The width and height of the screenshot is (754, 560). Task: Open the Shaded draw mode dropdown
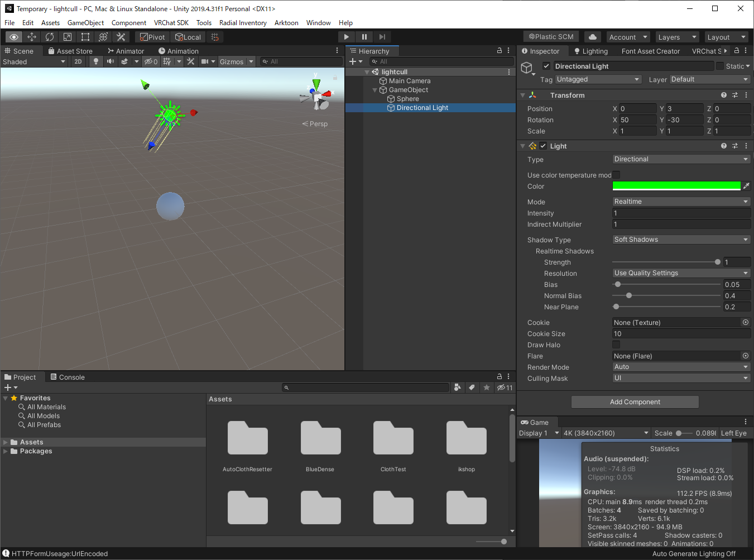pyautogui.click(x=34, y=61)
